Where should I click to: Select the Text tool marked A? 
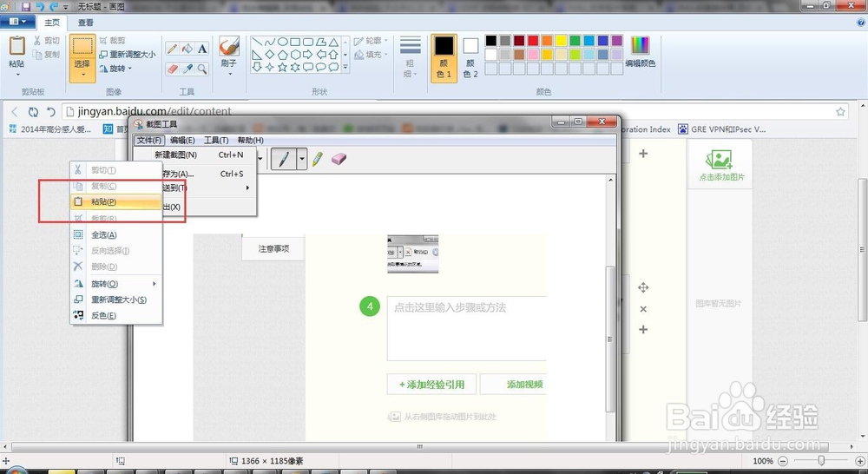(x=202, y=49)
